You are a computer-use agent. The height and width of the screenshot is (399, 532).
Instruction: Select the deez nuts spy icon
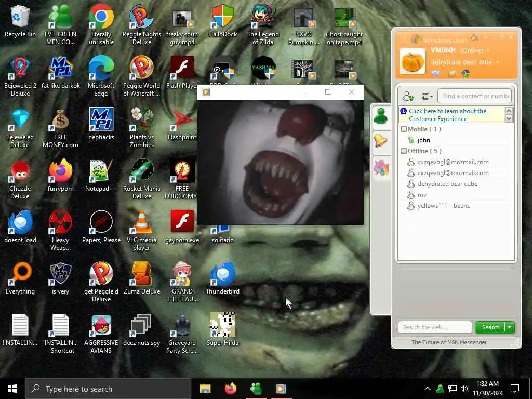tap(142, 330)
